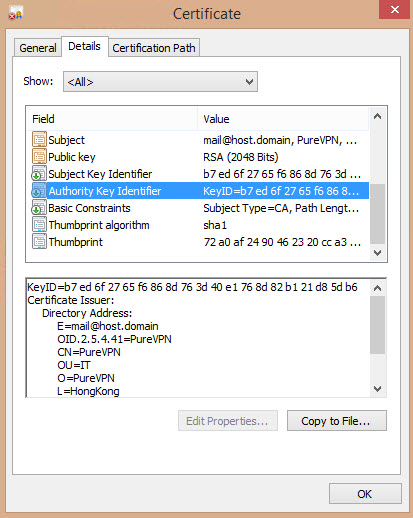Select the Details tab
The width and height of the screenshot is (413, 518).
pyautogui.click(x=84, y=46)
